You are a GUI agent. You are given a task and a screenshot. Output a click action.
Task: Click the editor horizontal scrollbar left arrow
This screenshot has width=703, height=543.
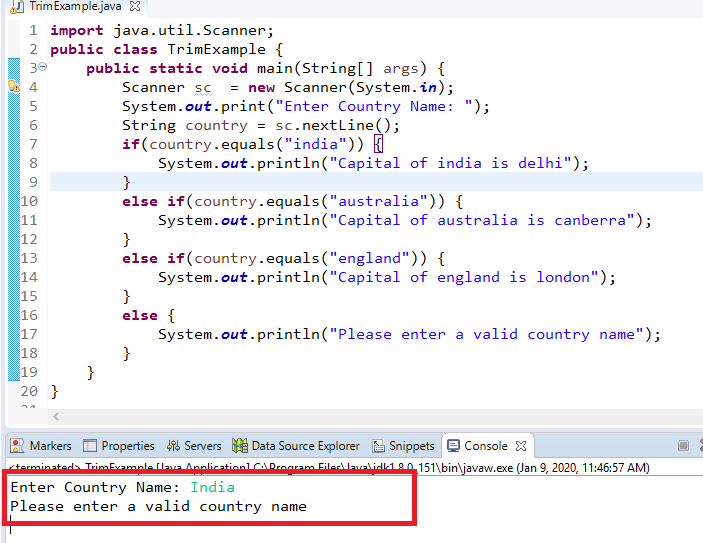coord(56,417)
